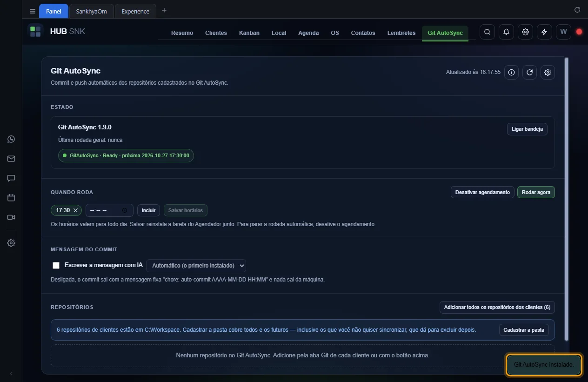This screenshot has height=382, width=588.
Task: Click the Incluir button
Action: (x=148, y=210)
